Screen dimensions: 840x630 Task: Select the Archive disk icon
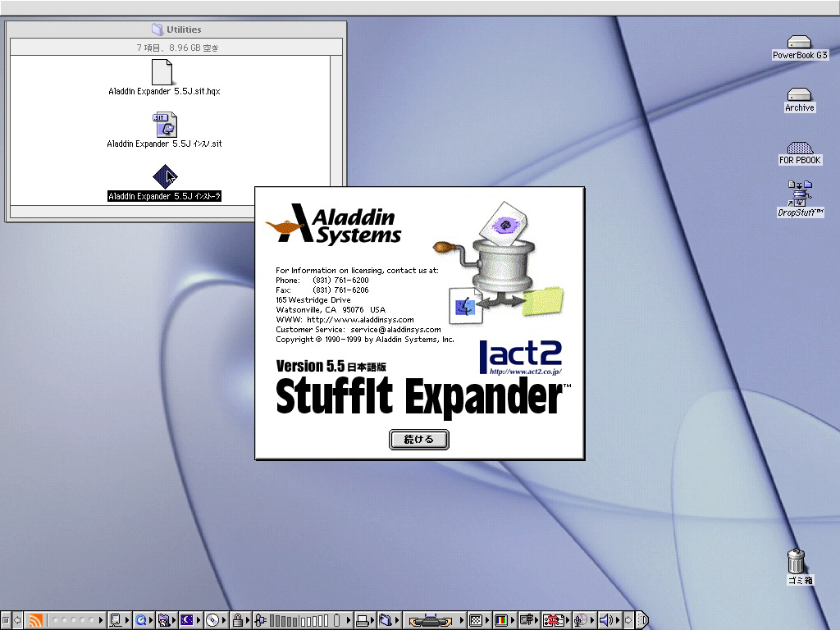[799, 95]
